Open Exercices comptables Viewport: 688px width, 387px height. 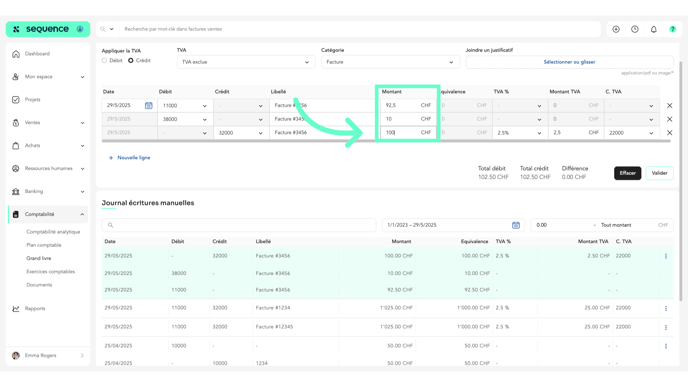50,272
